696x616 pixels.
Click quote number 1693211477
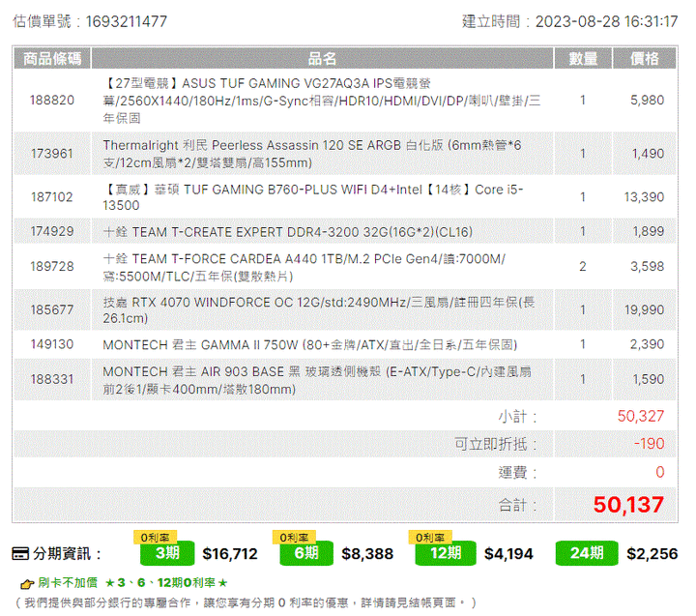126,21
